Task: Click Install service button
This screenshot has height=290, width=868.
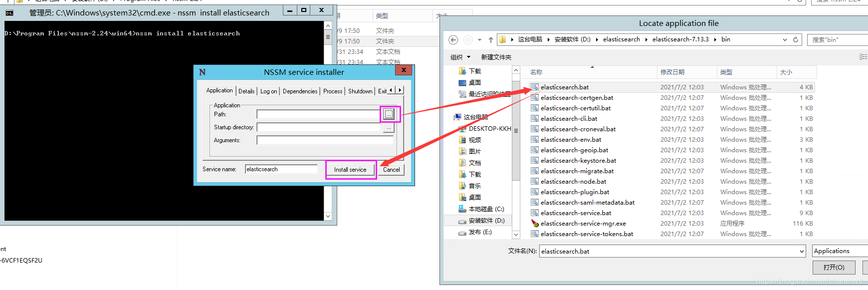Action: click(350, 170)
